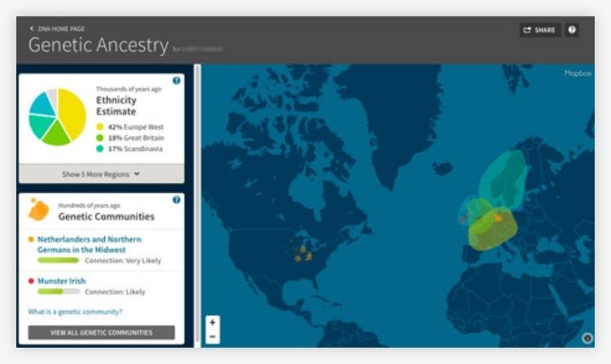
Task: Select green Great Britain color swatch
Action: coord(100,138)
